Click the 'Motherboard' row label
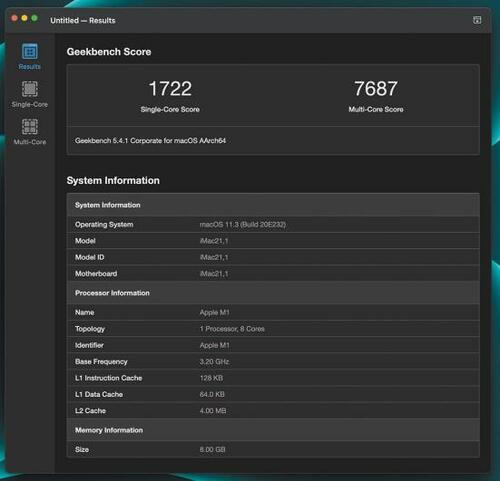Screen dimensions: 500x481 coord(96,274)
